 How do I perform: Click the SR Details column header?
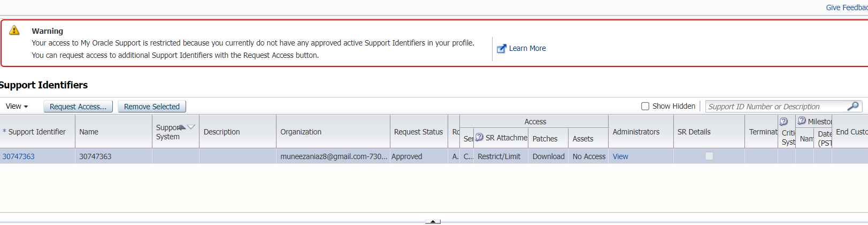(x=709, y=132)
